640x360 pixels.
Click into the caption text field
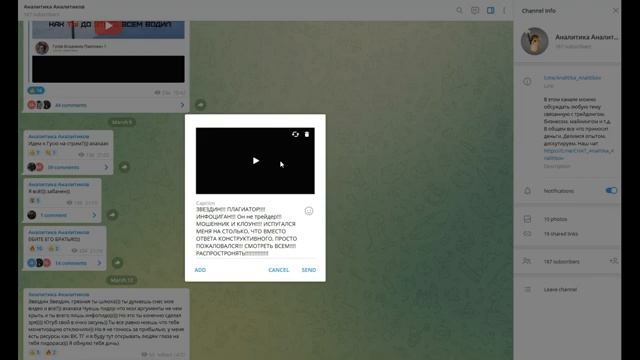pos(248,231)
